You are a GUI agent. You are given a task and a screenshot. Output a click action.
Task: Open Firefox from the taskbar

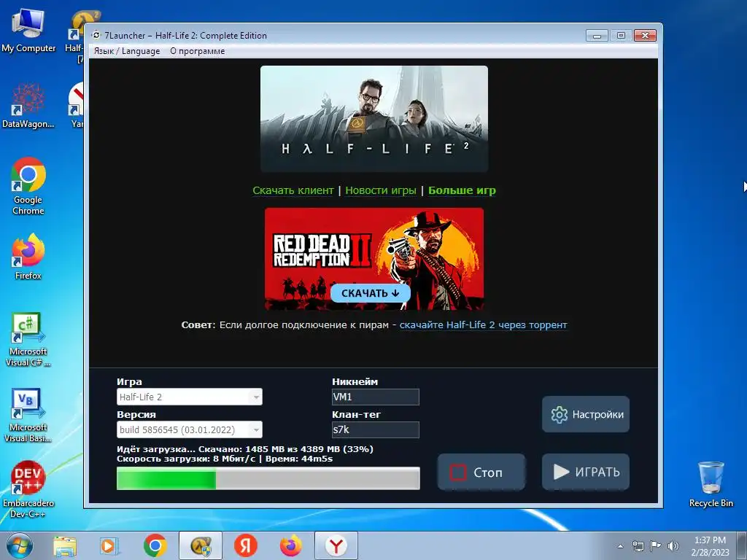(290, 546)
